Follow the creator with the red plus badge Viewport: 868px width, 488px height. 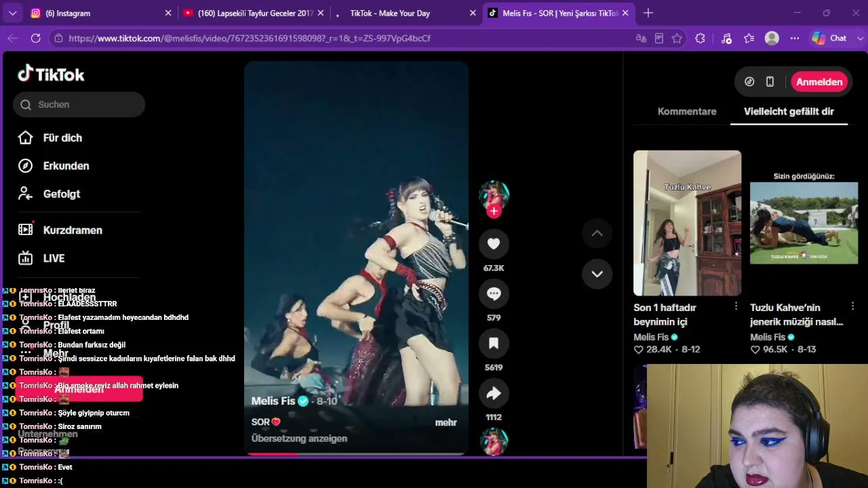click(x=494, y=211)
